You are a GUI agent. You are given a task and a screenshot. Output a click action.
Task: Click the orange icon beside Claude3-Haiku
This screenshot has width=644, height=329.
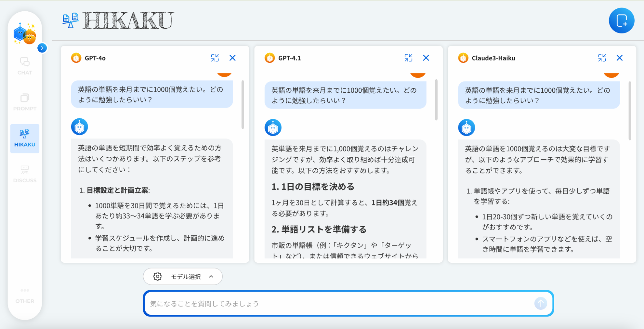coord(463,58)
